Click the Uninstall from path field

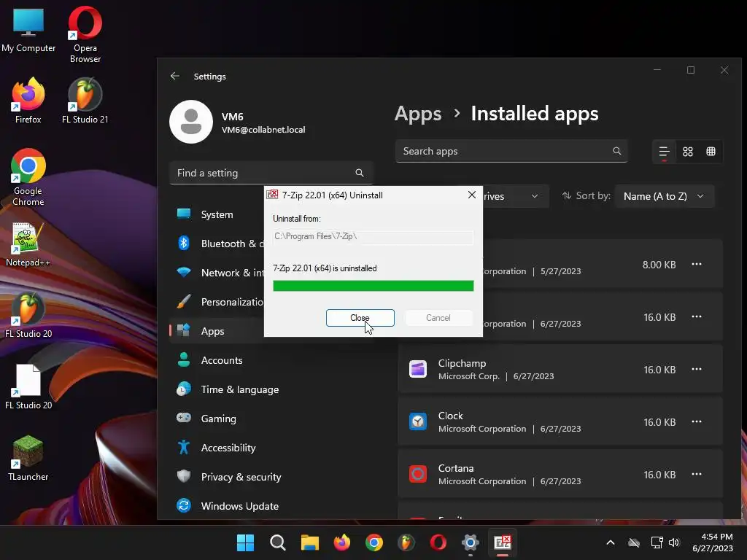(373, 237)
